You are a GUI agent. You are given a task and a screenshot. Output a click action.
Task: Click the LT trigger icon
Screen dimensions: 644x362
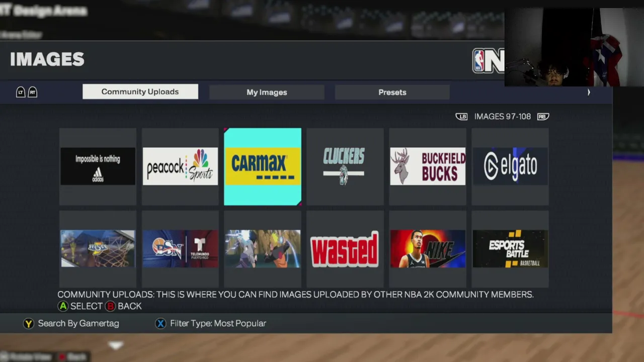(x=21, y=92)
